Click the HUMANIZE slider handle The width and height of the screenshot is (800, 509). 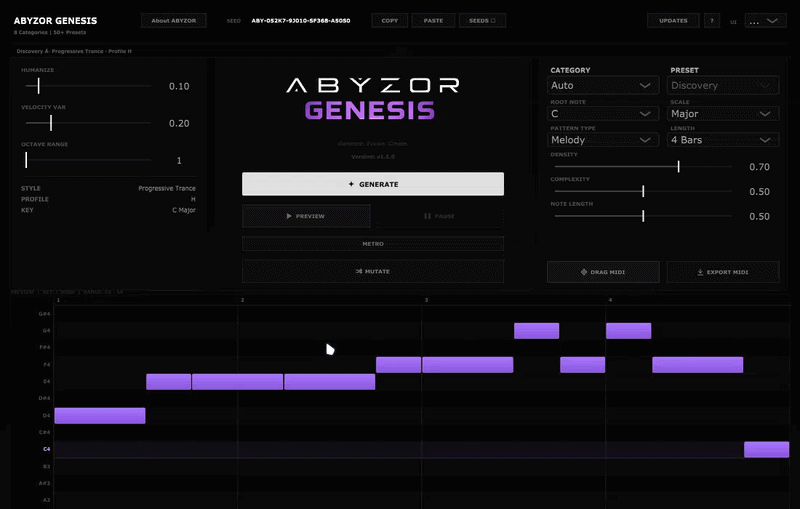point(38,86)
